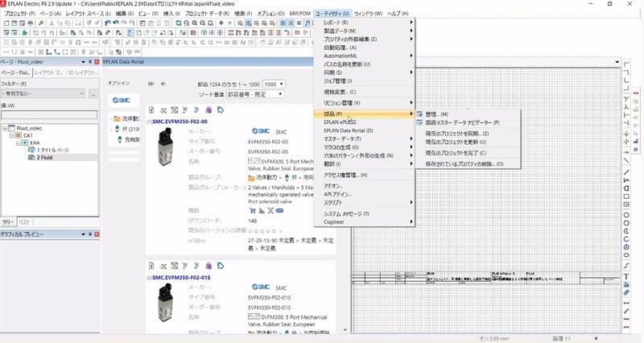
Task: Toggle the highlighted grid display icon
Action: 248,23
